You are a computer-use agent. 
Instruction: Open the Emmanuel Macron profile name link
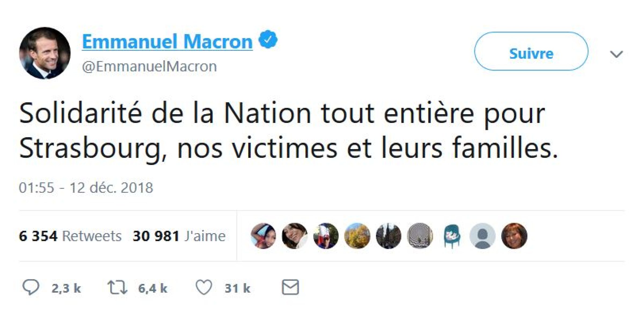click(x=167, y=42)
